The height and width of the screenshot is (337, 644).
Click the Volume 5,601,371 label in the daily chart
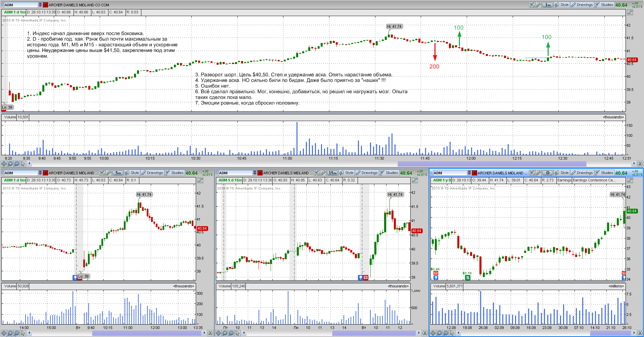(x=448, y=286)
